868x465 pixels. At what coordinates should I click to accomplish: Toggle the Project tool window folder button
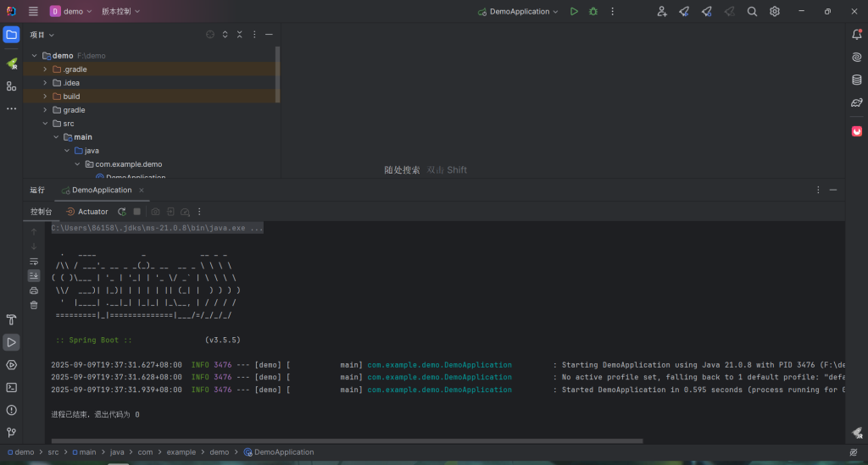coord(11,35)
